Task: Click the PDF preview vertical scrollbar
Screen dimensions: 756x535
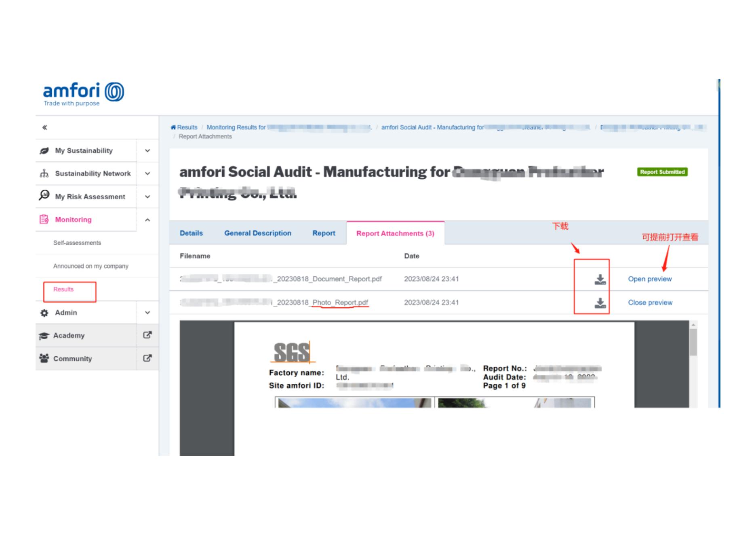Action: click(693, 342)
